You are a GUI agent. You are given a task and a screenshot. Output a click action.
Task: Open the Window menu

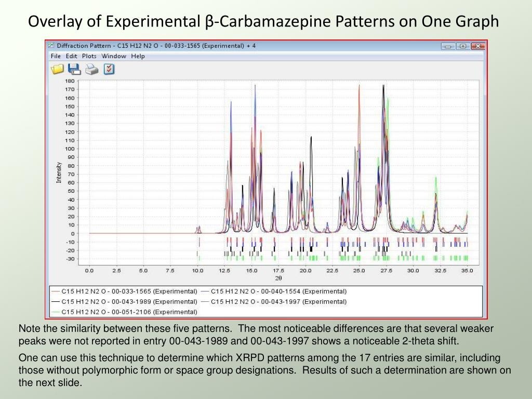tap(114, 56)
